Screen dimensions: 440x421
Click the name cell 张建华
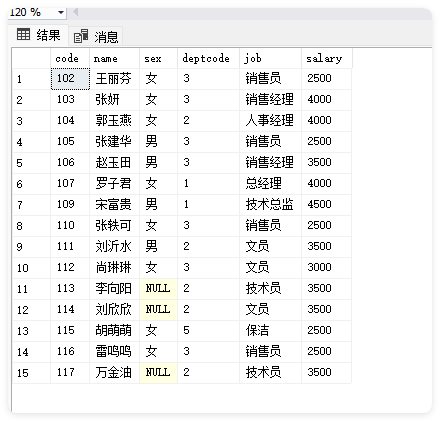[x=114, y=142]
